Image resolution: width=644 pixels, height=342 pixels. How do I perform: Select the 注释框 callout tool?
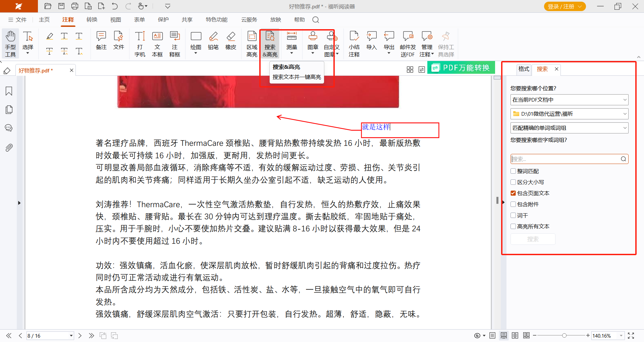click(175, 44)
